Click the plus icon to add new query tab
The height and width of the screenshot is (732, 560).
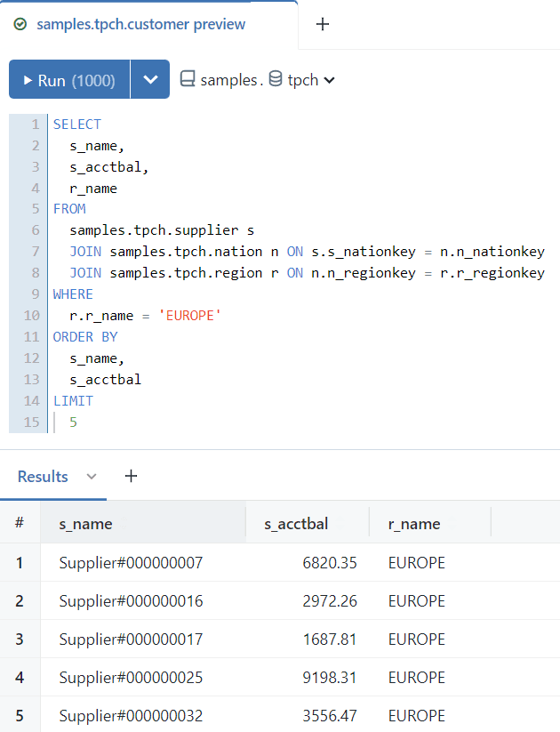[x=323, y=25]
